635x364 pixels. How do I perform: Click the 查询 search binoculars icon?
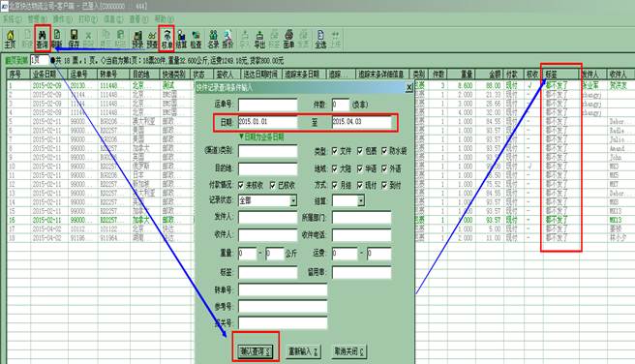pos(43,39)
